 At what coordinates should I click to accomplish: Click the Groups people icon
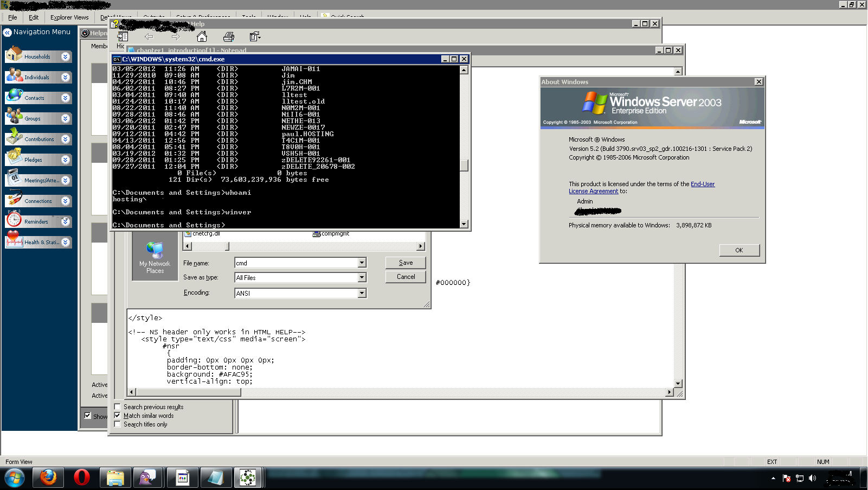[x=14, y=116]
